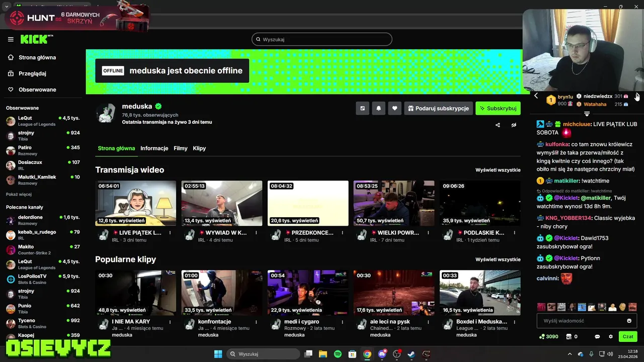This screenshot has height=362, width=644.
Task: Toggle the notification bell for meduska
Action: [378, 108]
